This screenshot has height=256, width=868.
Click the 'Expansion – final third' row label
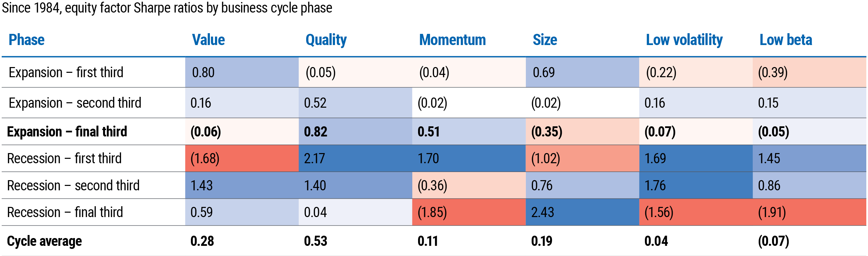point(67,132)
